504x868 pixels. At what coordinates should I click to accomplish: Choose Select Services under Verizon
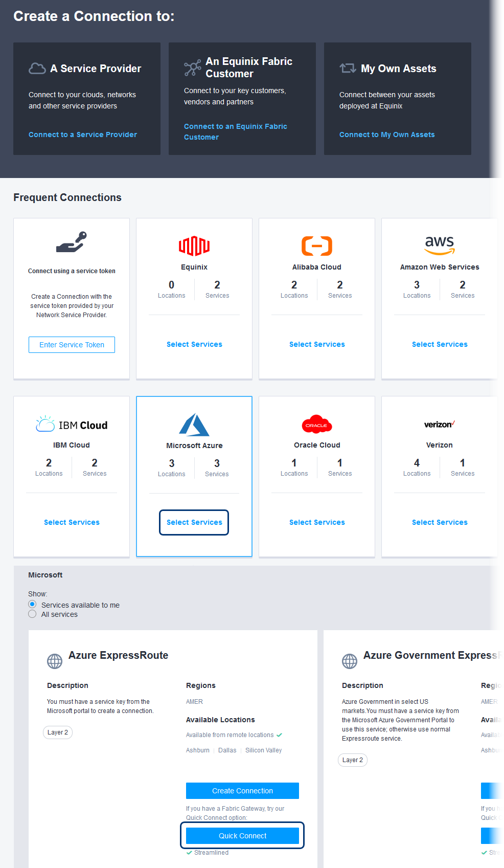(440, 522)
